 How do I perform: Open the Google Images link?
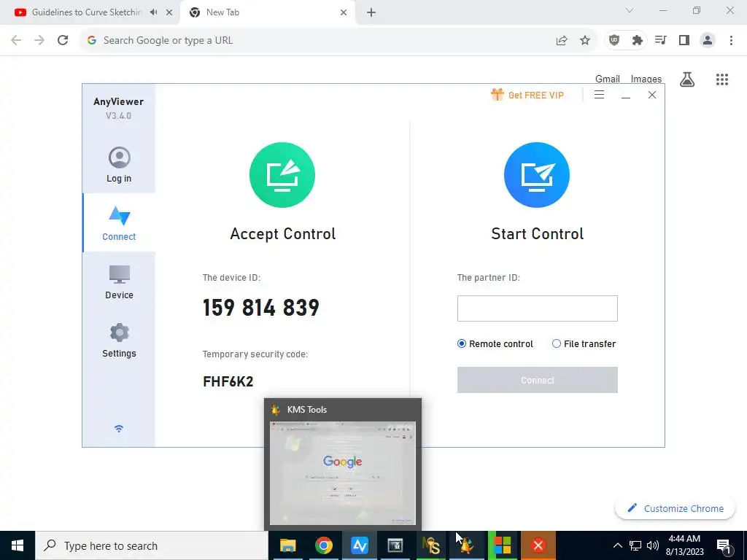click(x=646, y=79)
